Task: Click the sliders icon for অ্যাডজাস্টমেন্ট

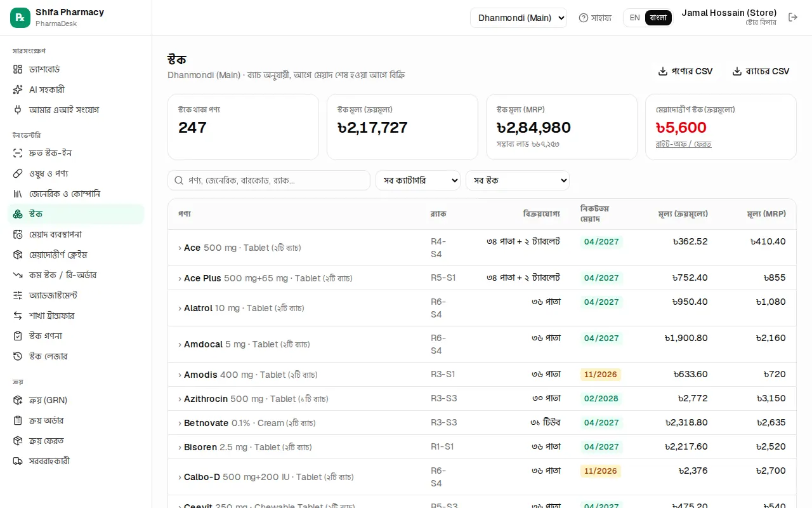Action: 18,295
